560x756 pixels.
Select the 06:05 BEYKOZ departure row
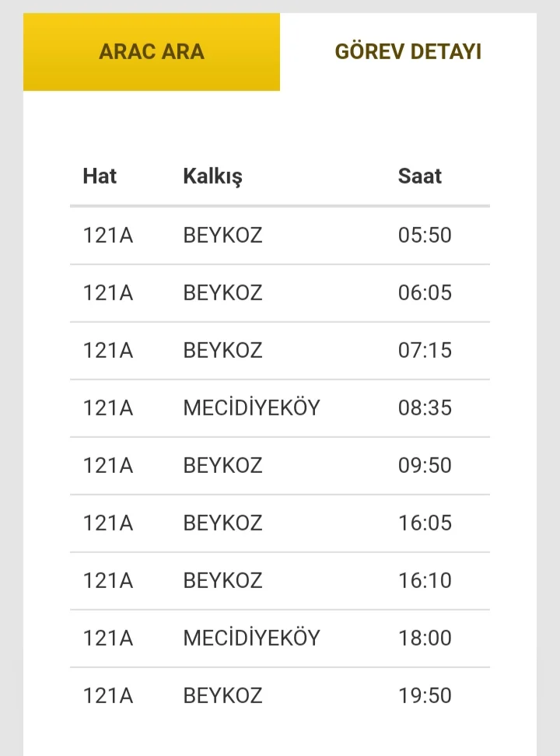click(x=280, y=292)
